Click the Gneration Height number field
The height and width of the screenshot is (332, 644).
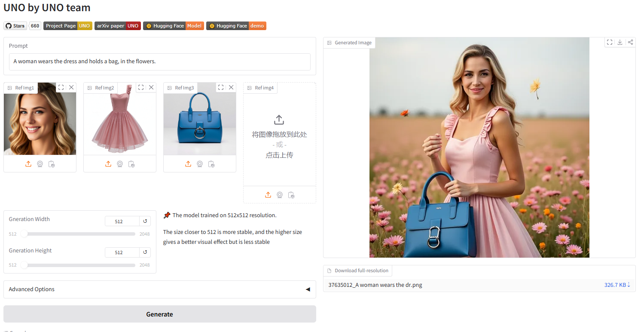tap(122, 252)
